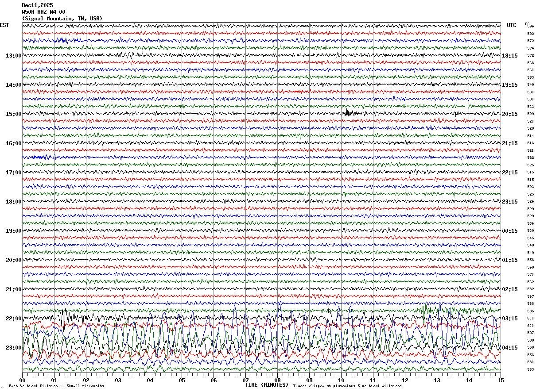Click the 18:15 UTC time label
536x392 pixels.
(510, 56)
